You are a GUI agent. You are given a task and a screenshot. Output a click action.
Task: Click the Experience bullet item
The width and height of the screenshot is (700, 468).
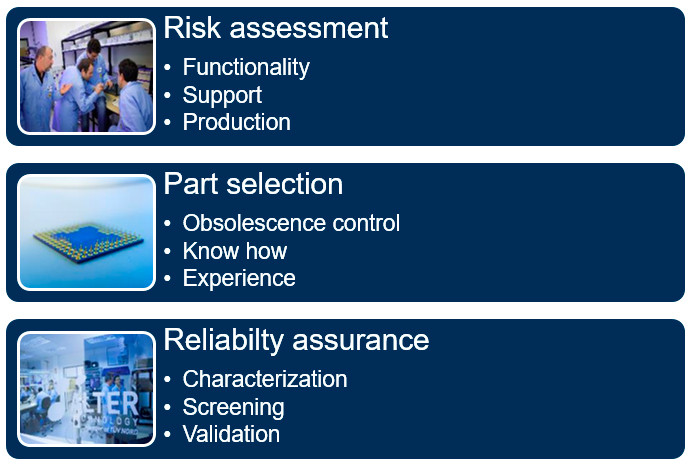pyautogui.click(x=239, y=279)
